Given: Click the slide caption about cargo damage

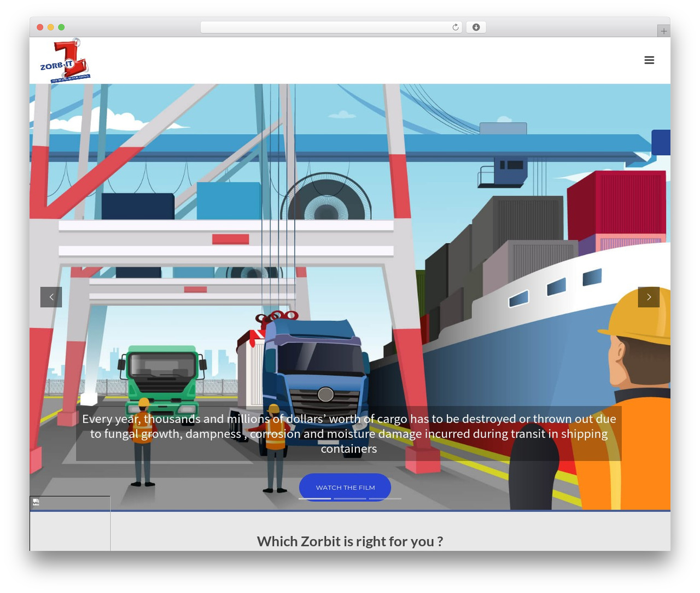Looking at the screenshot, I should pyautogui.click(x=349, y=433).
